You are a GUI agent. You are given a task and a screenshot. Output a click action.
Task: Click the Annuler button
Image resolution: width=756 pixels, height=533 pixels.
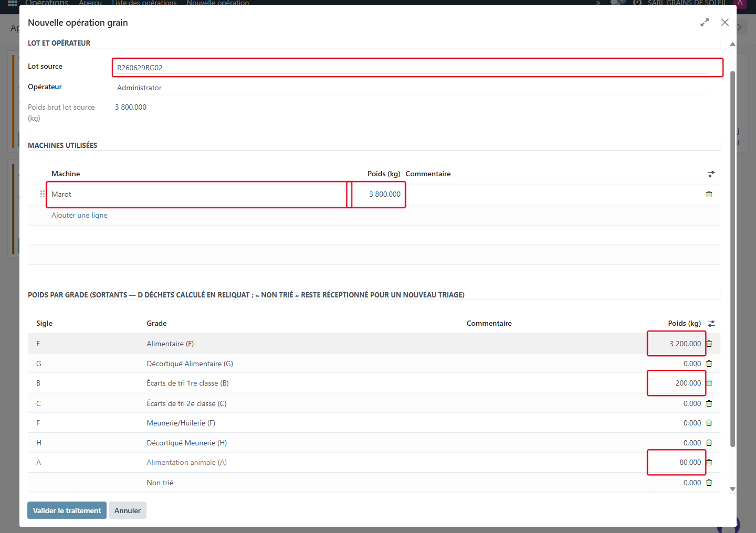128,510
